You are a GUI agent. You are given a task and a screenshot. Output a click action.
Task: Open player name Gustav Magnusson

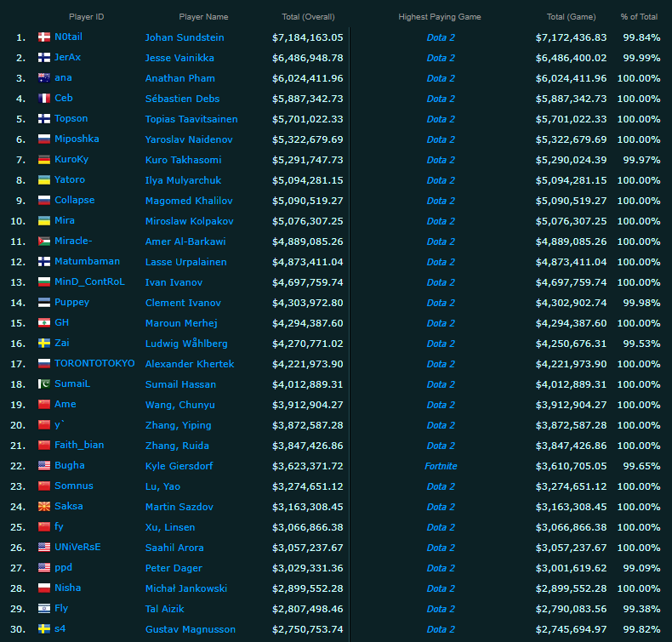tap(191, 629)
